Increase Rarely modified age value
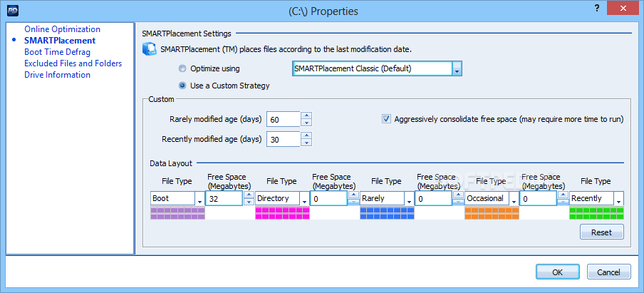 306,116
